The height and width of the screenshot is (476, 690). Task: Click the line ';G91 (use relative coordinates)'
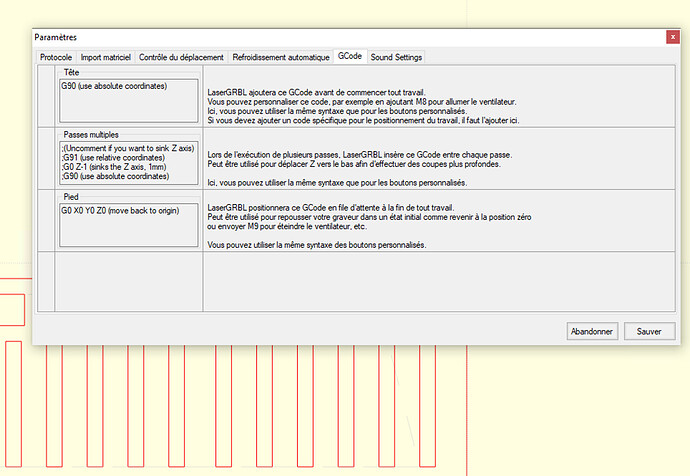click(x=114, y=157)
